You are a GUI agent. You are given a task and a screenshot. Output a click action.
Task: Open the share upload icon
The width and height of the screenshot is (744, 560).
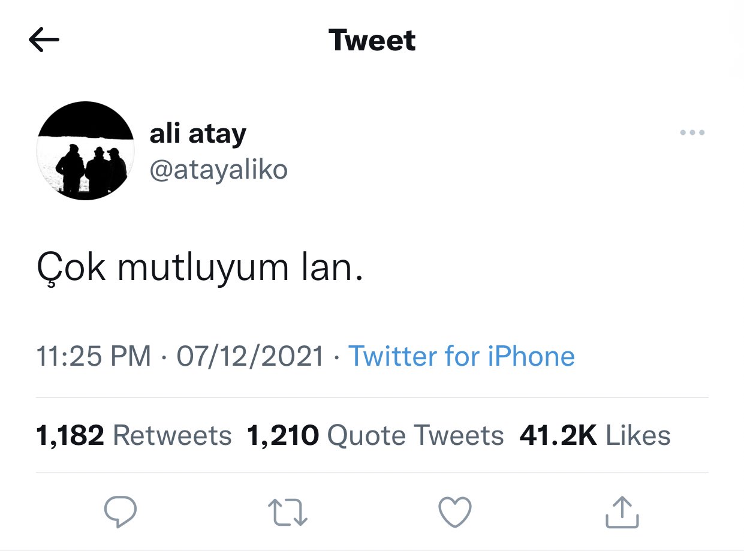tap(622, 513)
